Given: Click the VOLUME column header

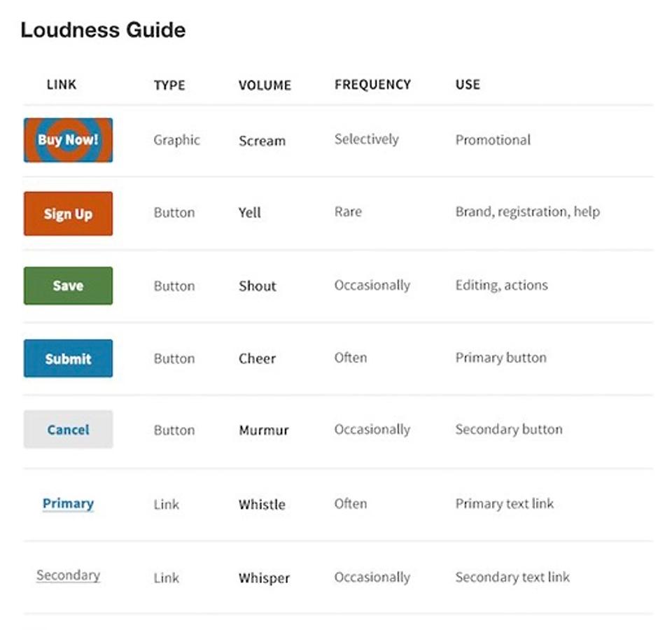Looking at the screenshot, I should pos(265,85).
